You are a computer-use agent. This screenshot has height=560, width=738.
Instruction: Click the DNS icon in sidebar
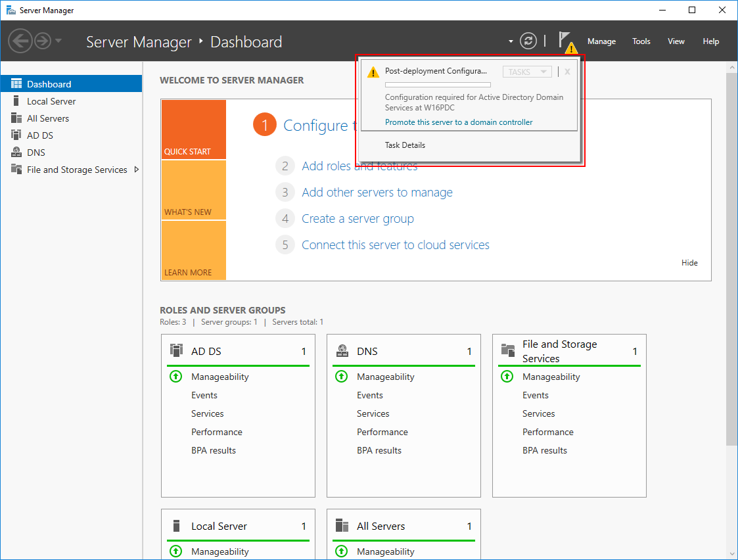coord(16,152)
